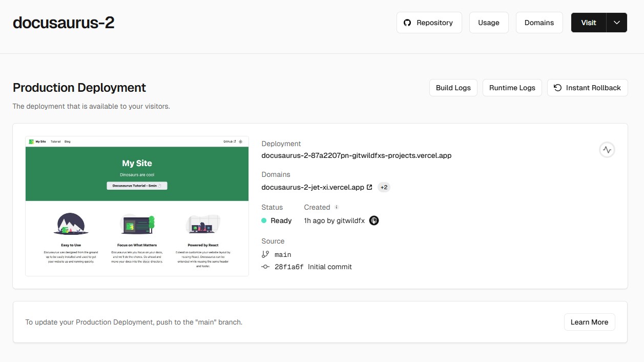Click the Ready status label
The width and height of the screenshot is (644, 362).
point(281,220)
